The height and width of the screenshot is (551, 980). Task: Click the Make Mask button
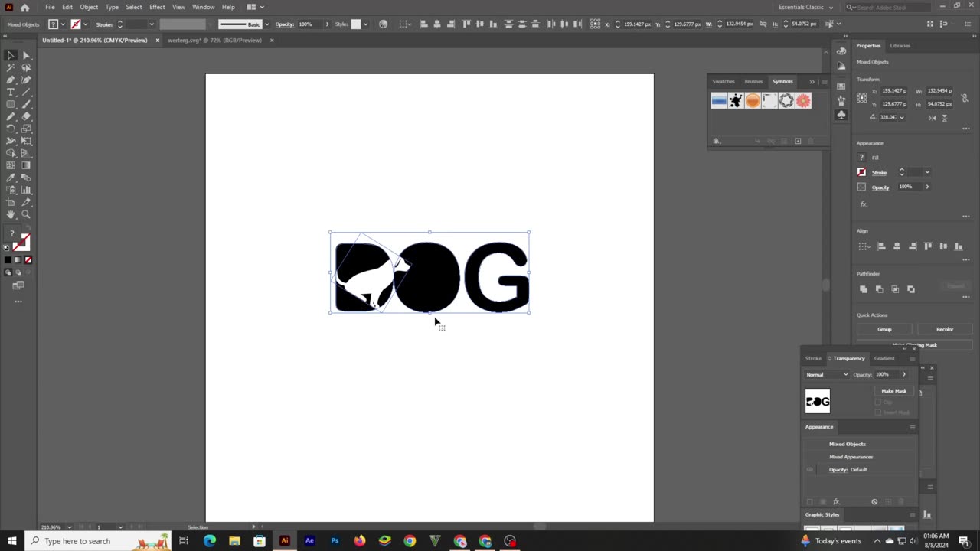point(893,391)
